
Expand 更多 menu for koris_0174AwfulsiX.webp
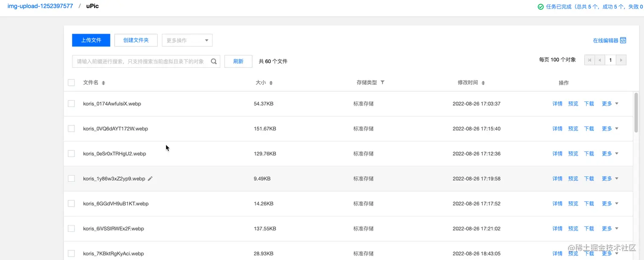pos(610,104)
